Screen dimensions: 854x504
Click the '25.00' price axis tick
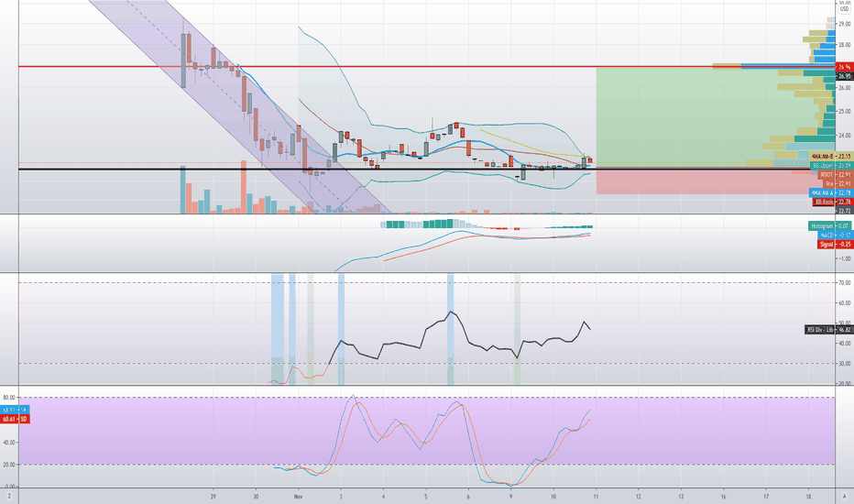845,111
